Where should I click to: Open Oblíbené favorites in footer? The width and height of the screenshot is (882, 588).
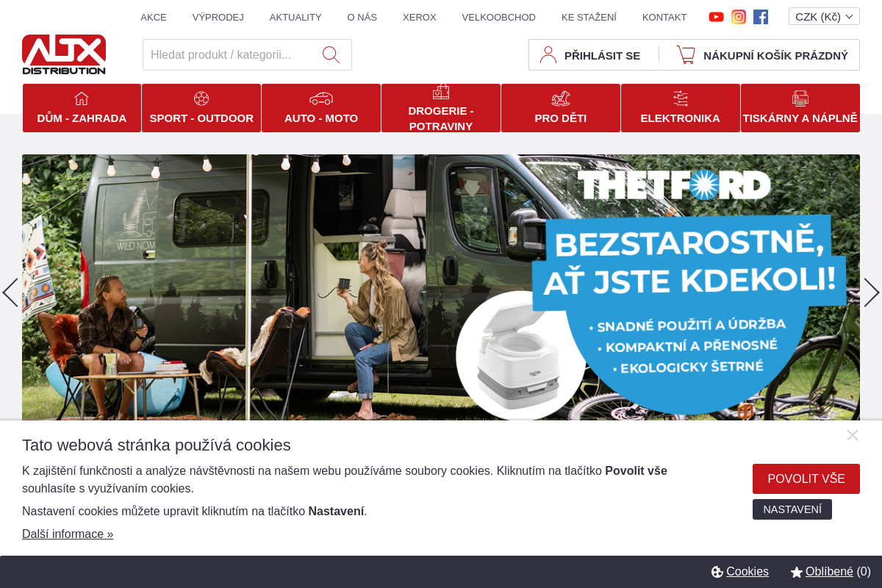(828, 572)
